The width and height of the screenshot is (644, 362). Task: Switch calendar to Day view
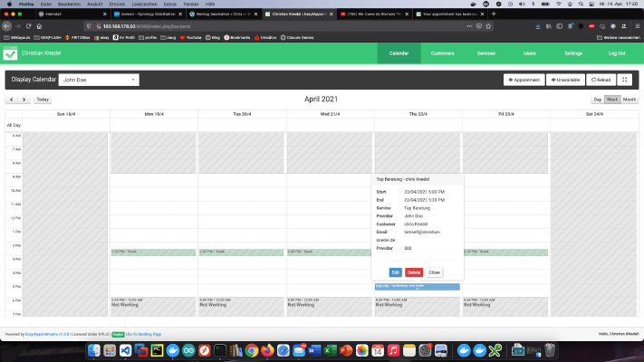point(598,100)
